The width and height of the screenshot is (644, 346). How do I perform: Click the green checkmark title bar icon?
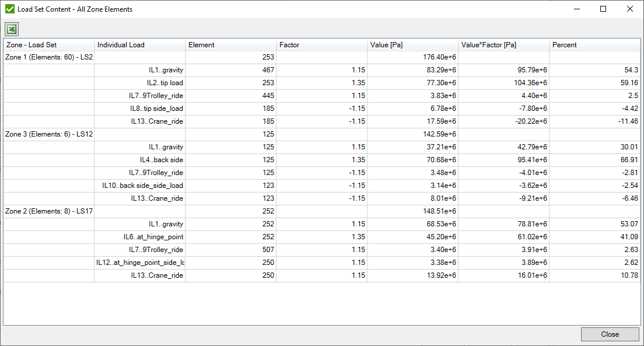9,9
